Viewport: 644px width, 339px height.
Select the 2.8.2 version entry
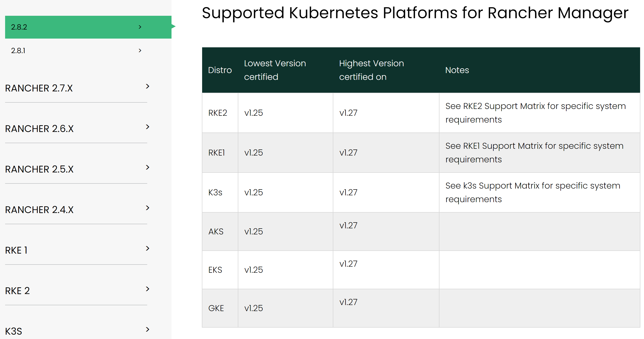pos(88,27)
